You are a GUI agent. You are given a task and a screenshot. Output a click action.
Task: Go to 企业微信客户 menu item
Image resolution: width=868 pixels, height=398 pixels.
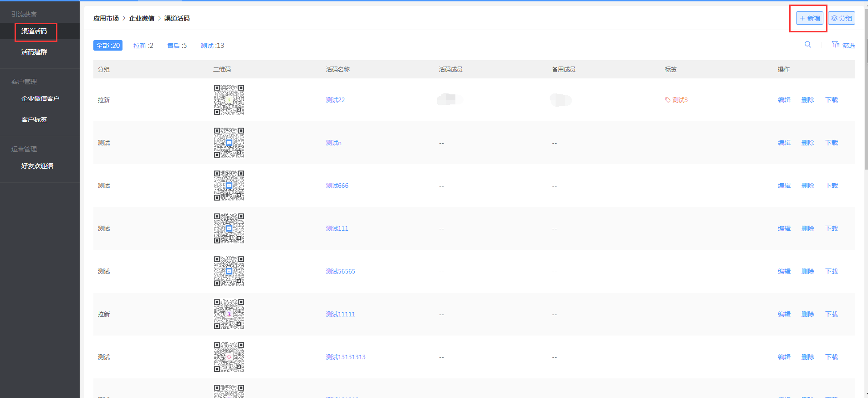(x=40, y=98)
